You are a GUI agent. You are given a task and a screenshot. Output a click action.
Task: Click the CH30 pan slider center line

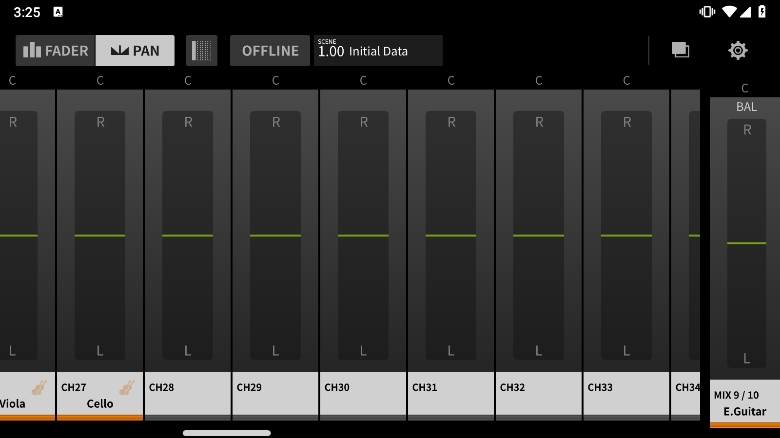point(363,235)
